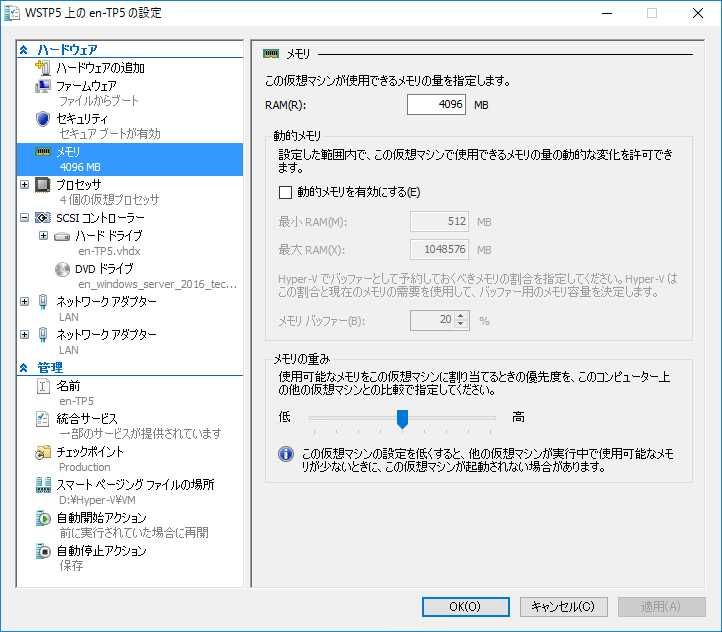Screen dimensions: 722x632
Task: Click the ハード ドライブ disk icon
Action: pyautogui.click(x=62, y=237)
